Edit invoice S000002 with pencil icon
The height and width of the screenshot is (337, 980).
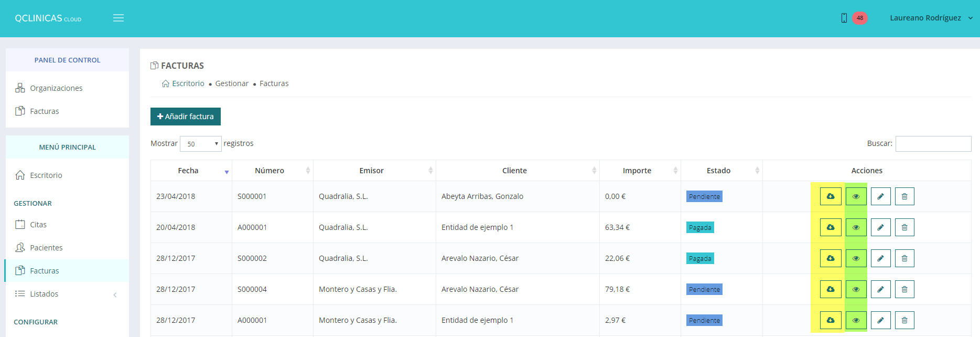[x=880, y=258]
